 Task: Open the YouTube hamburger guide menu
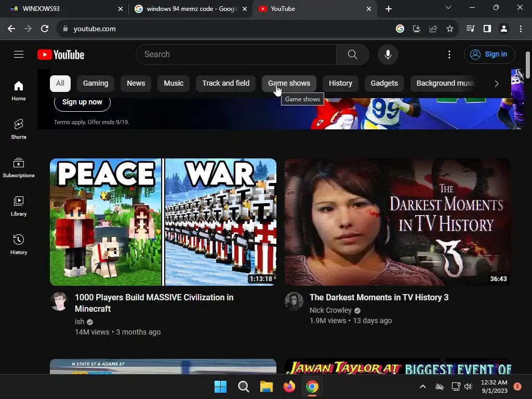click(19, 54)
